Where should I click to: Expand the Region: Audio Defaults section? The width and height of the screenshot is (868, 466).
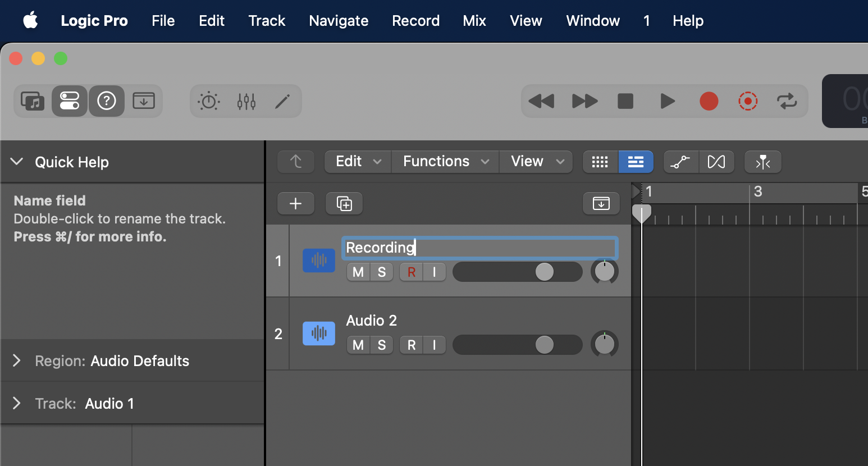17,360
